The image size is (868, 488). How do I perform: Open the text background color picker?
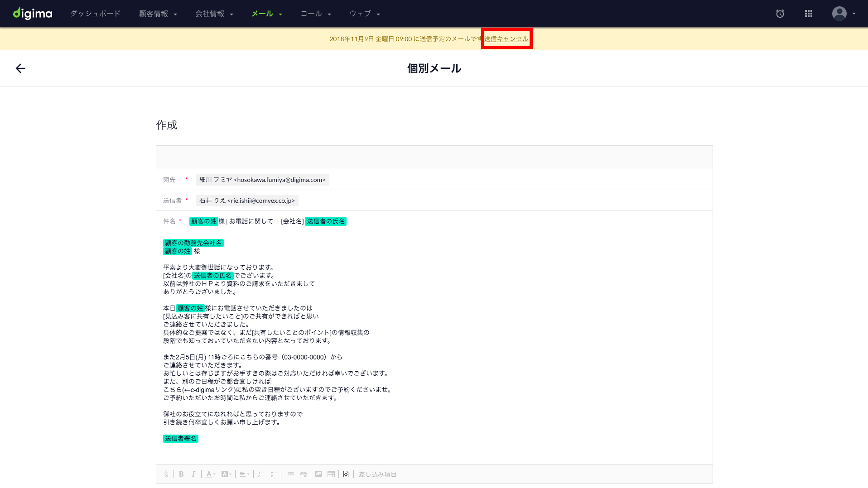[x=226, y=474]
